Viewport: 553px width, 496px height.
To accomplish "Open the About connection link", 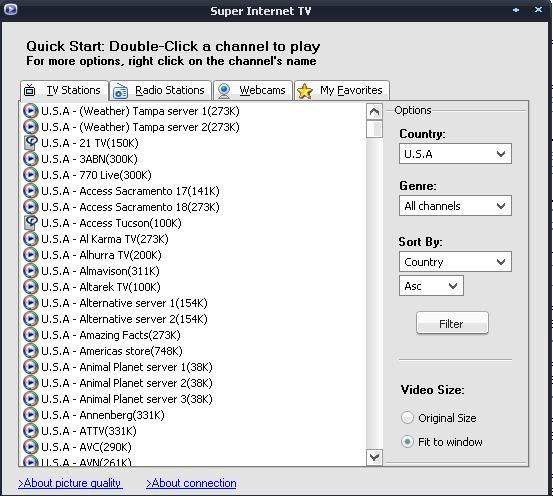I will [191, 483].
